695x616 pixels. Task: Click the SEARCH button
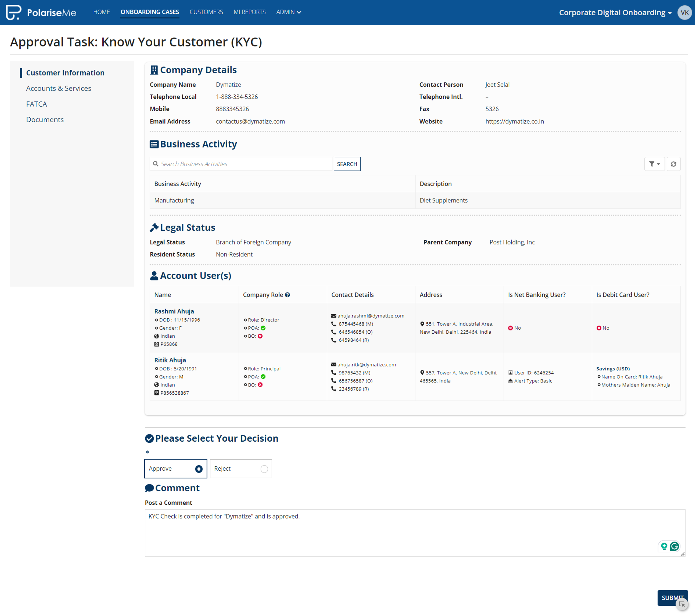347,164
